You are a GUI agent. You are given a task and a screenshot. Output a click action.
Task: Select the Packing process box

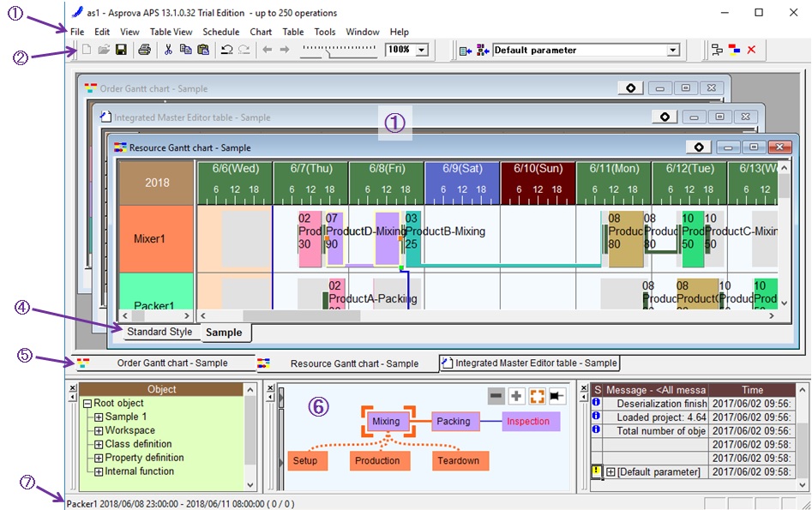[454, 422]
